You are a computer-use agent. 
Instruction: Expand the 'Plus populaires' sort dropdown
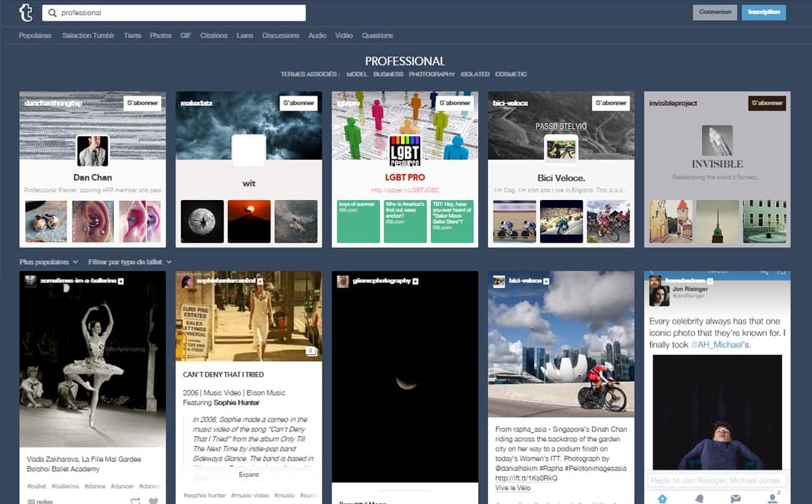tap(49, 263)
